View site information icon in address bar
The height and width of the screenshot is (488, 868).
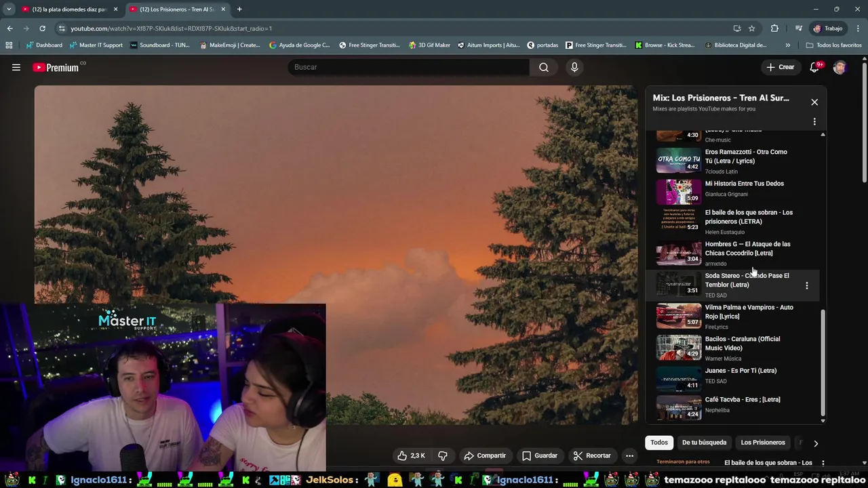[62, 28]
